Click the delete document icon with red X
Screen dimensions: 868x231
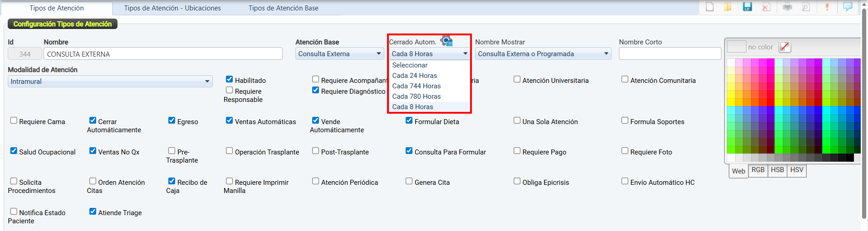point(766,7)
